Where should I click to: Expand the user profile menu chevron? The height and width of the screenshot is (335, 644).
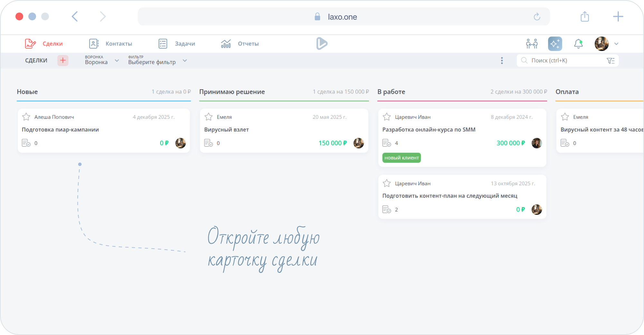tap(616, 44)
